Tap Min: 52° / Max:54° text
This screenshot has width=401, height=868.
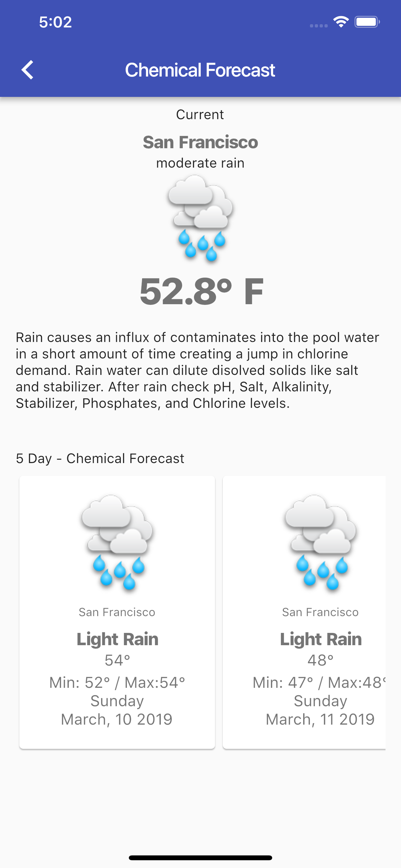click(117, 682)
